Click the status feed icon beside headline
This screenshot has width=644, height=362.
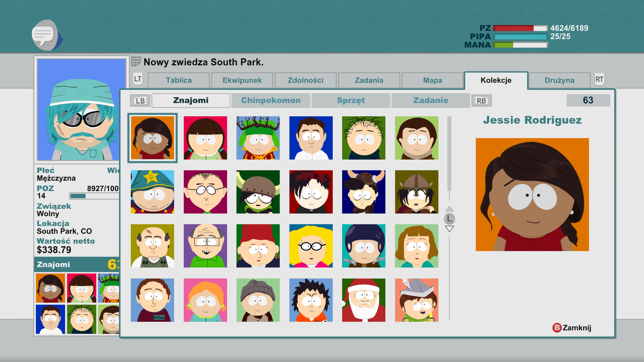tap(136, 62)
